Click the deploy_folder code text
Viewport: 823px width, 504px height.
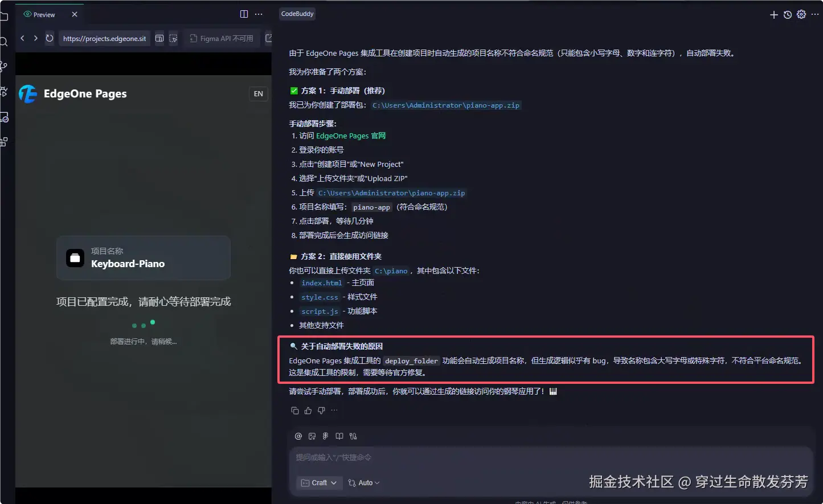[x=411, y=361]
